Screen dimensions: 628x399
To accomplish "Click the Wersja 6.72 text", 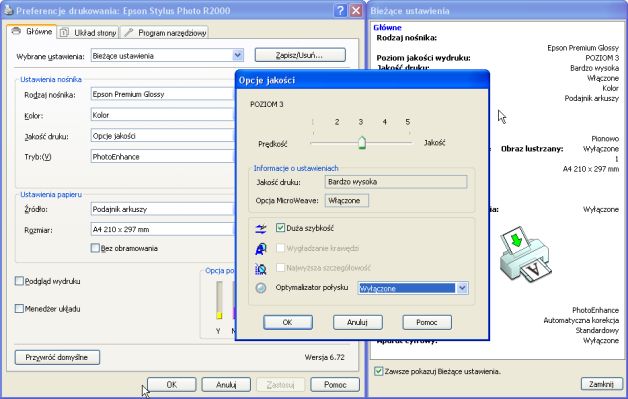I will click(x=324, y=357).
